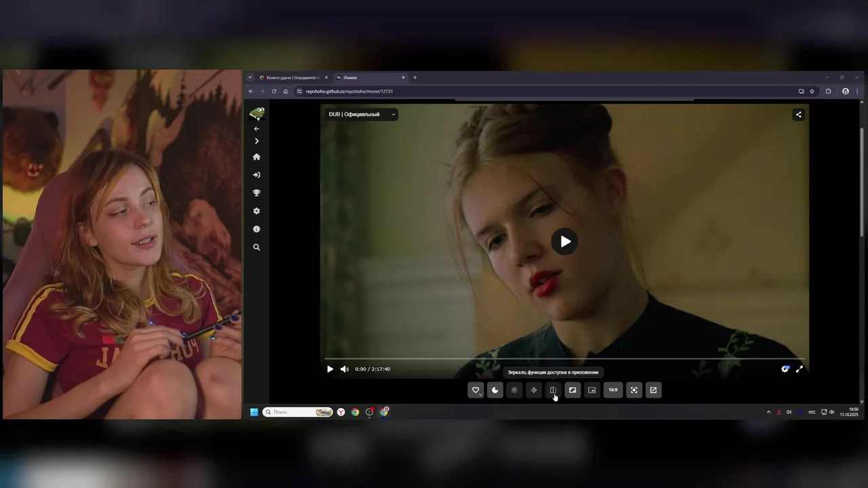This screenshot has height=488, width=868.
Task: Enter fullscreen with the player expand icon
Action: tap(800, 369)
